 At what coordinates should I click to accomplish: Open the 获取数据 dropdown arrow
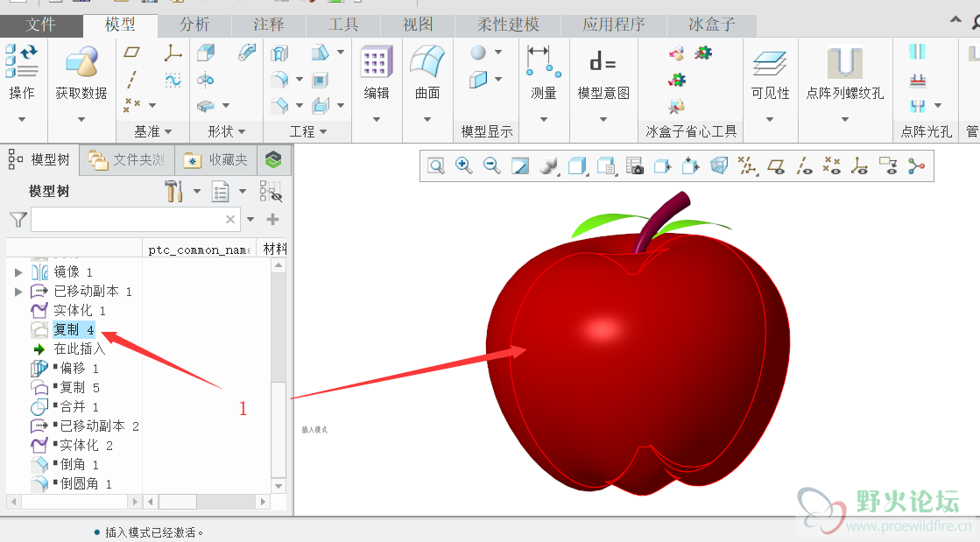(x=81, y=119)
